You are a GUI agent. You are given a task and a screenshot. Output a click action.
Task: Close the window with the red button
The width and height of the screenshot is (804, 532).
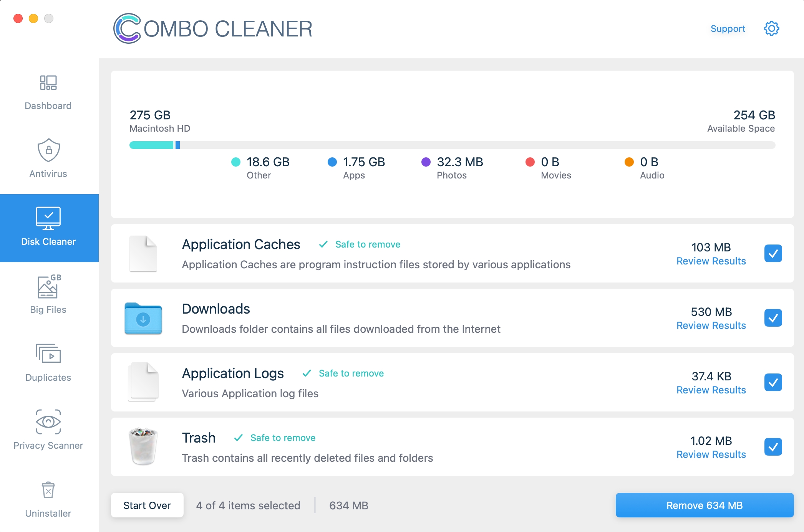(x=18, y=18)
